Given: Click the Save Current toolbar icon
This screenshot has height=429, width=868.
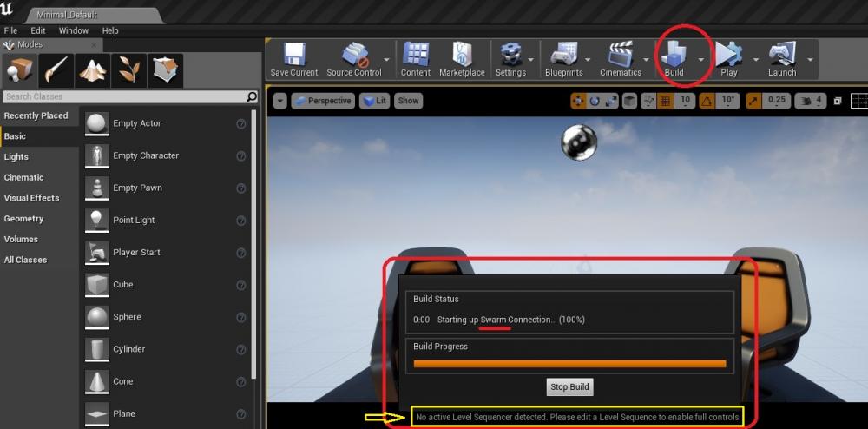Looking at the screenshot, I should (294, 54).
